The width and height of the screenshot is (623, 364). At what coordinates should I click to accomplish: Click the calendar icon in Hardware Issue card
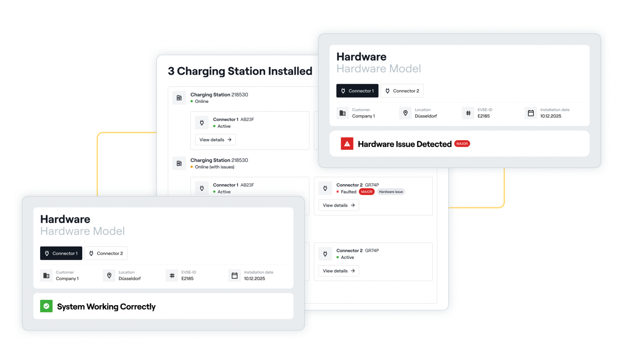pyautogui.click(x=530, y=113)
